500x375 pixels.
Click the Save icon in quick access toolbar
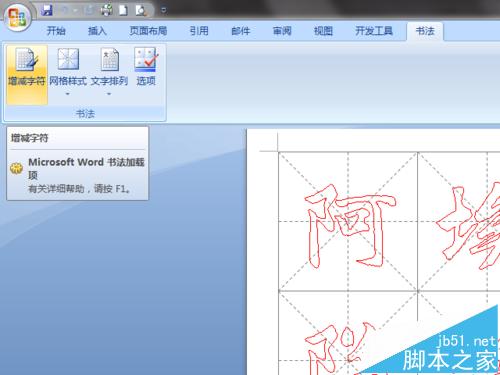[47, 10]
